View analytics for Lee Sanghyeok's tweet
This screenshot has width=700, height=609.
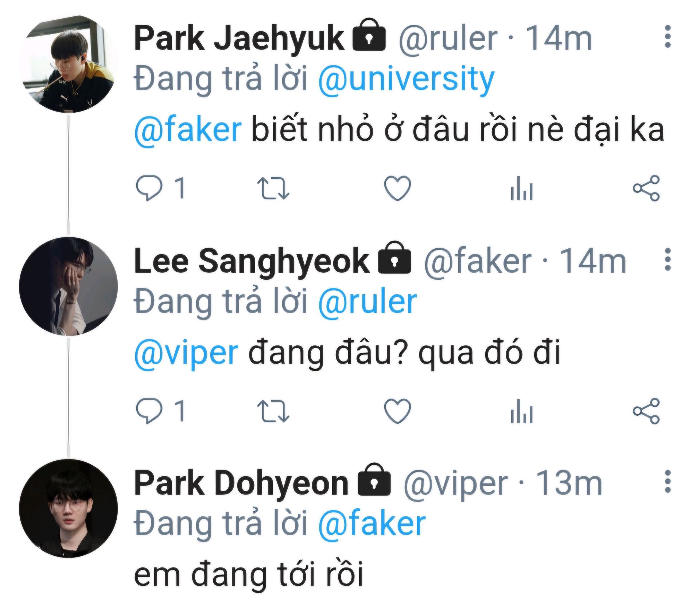521,411
